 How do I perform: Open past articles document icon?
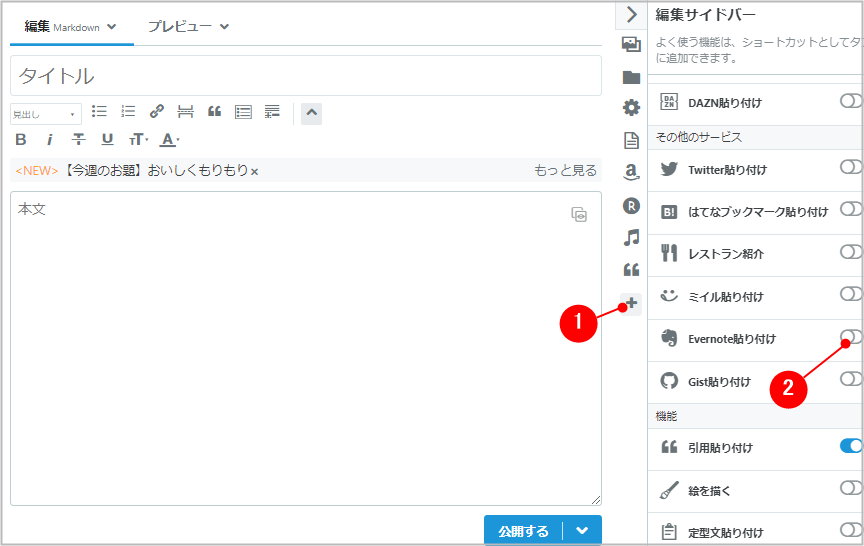(x=631, y=140)
